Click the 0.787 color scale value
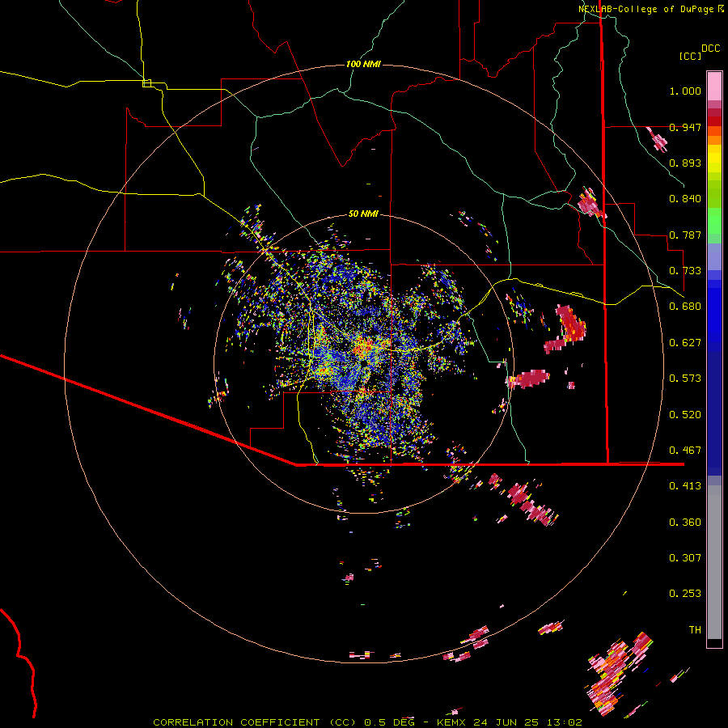This screenshot has height=728, width=728. [x=685, y=235]
